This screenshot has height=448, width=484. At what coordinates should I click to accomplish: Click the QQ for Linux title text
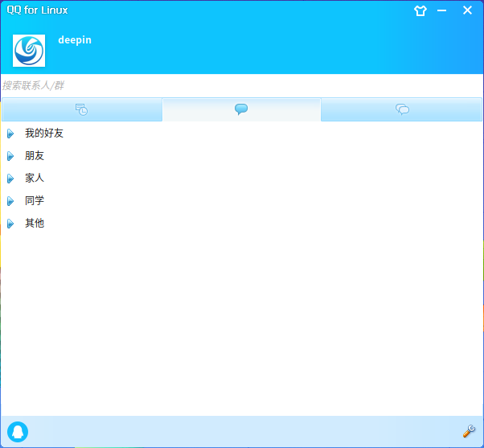(37, 10)
